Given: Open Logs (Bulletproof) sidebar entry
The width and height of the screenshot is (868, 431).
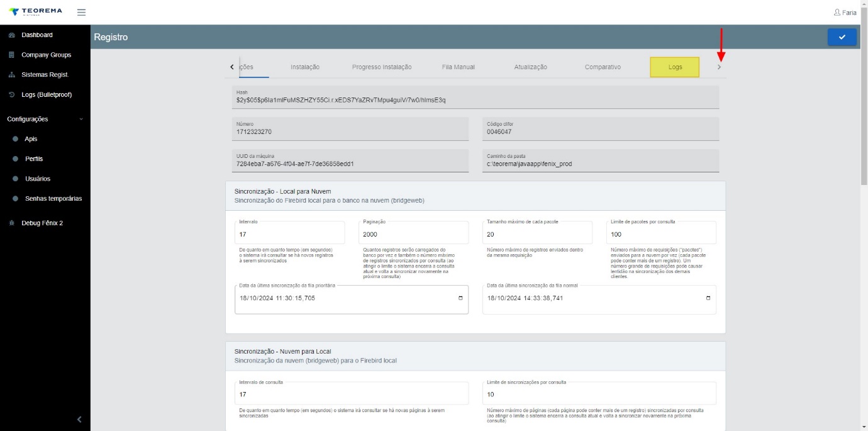Looking at the screenshot, I should click(x=47, y=95).
